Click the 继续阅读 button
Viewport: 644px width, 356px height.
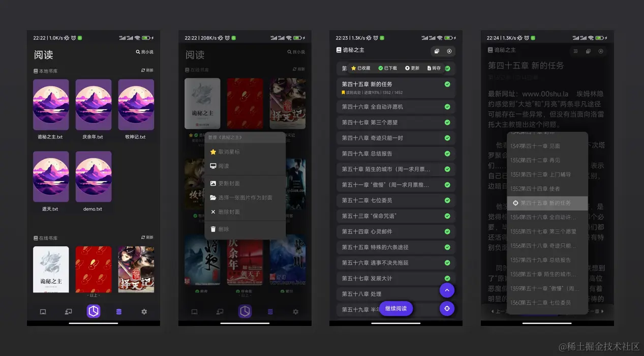(x=396, y=308)
